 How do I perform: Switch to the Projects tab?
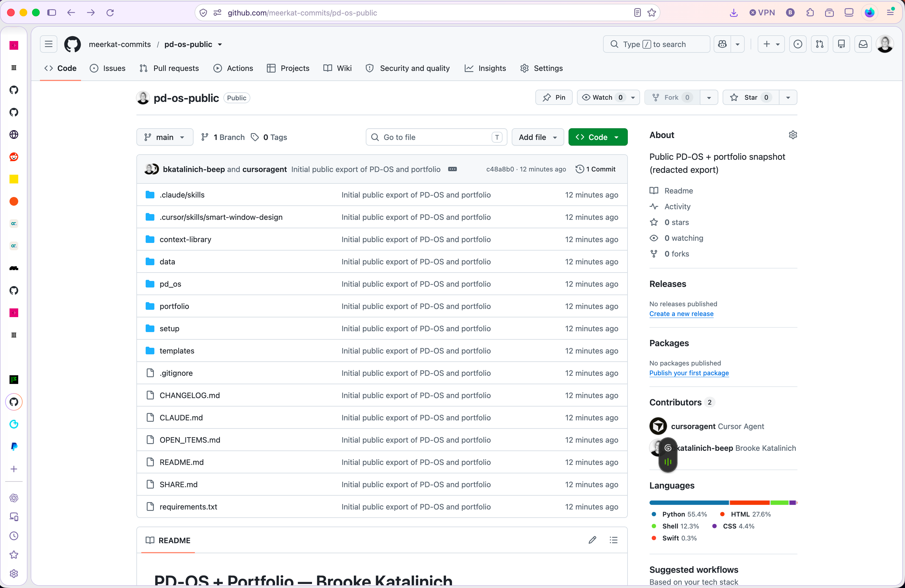tap(288, 68)
